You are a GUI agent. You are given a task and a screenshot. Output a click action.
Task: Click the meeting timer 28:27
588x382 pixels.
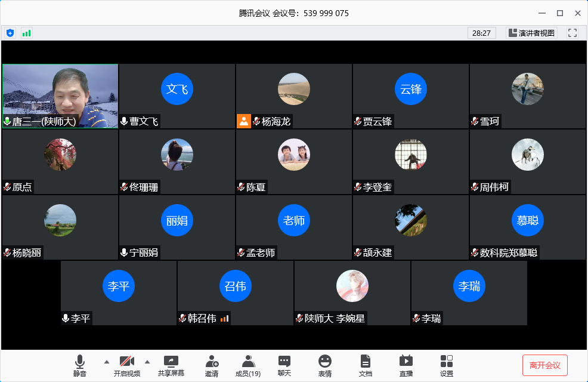[481, 33]
